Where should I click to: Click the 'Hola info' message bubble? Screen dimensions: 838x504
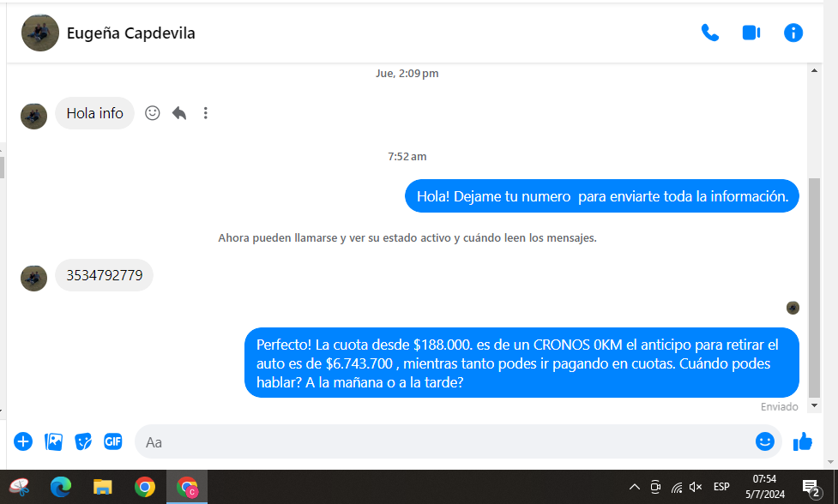pos(94,113)
